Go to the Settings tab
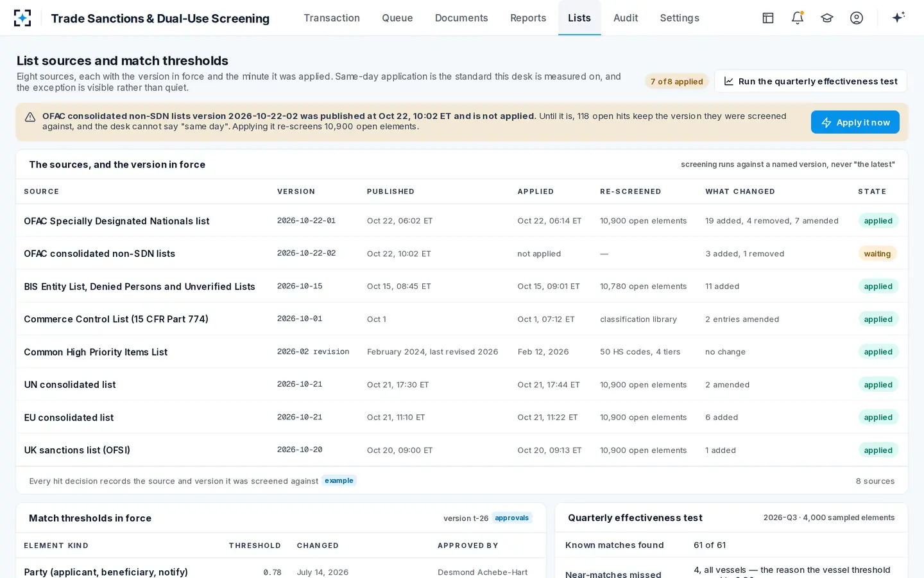This screenshot has width=924, height=578. tap(680, 18)
